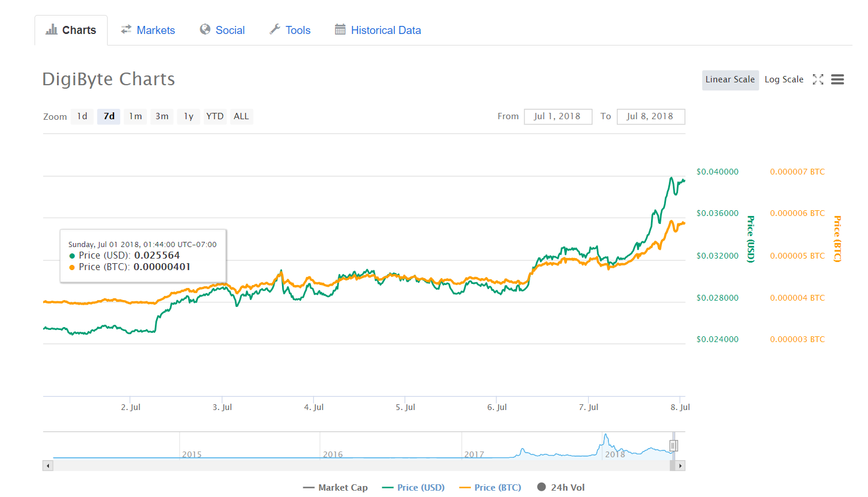Set zoom range to 1m
This screenshot has height=497, width=868.
click(x=135, y=116)
